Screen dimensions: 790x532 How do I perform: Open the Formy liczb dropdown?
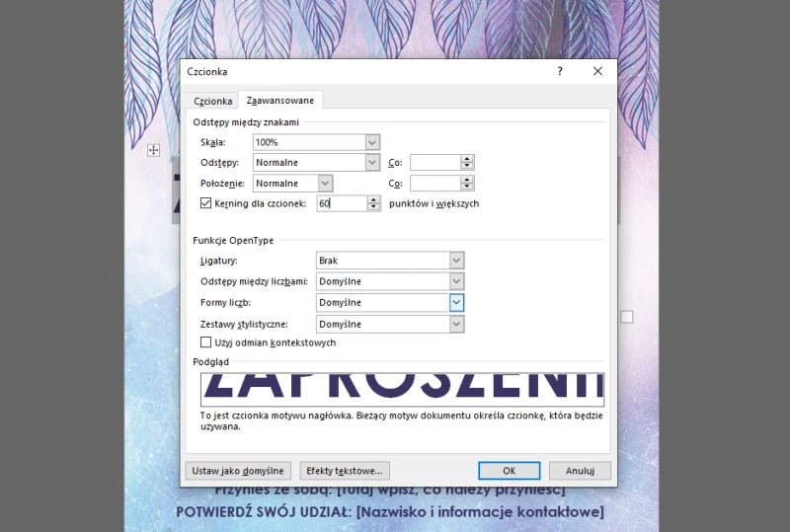[456, 302]
